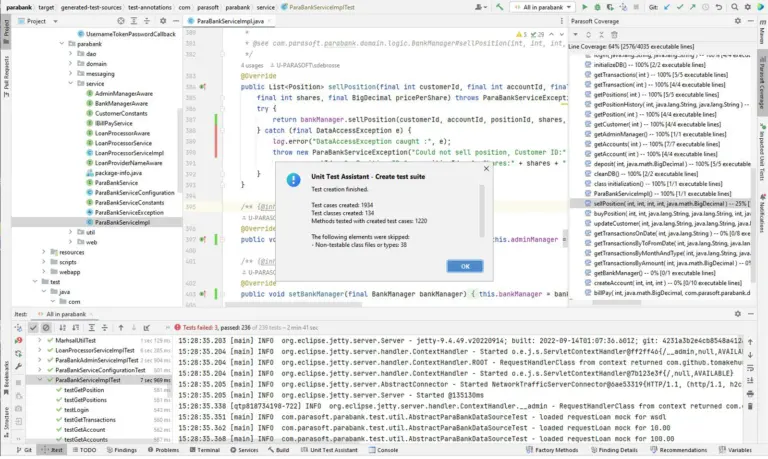
Task: Open the Unit Test Assistant tab
Action: (x=329, y=450)
